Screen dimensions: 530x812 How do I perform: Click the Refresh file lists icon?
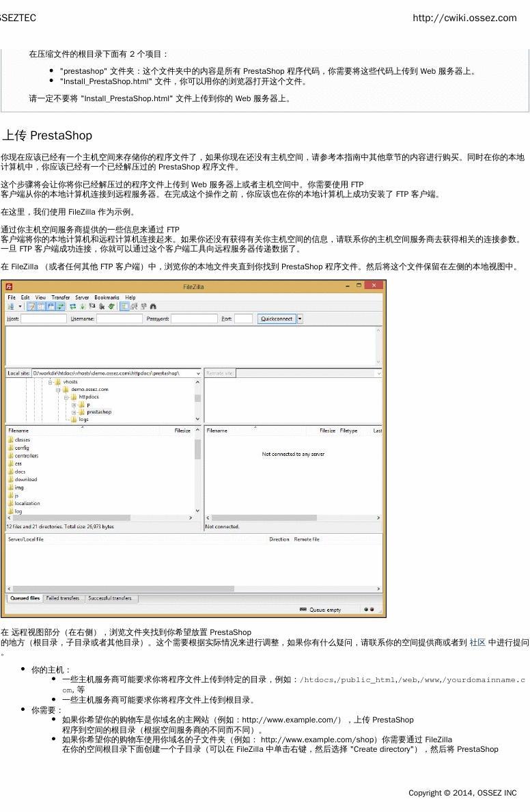coord(72,307)
